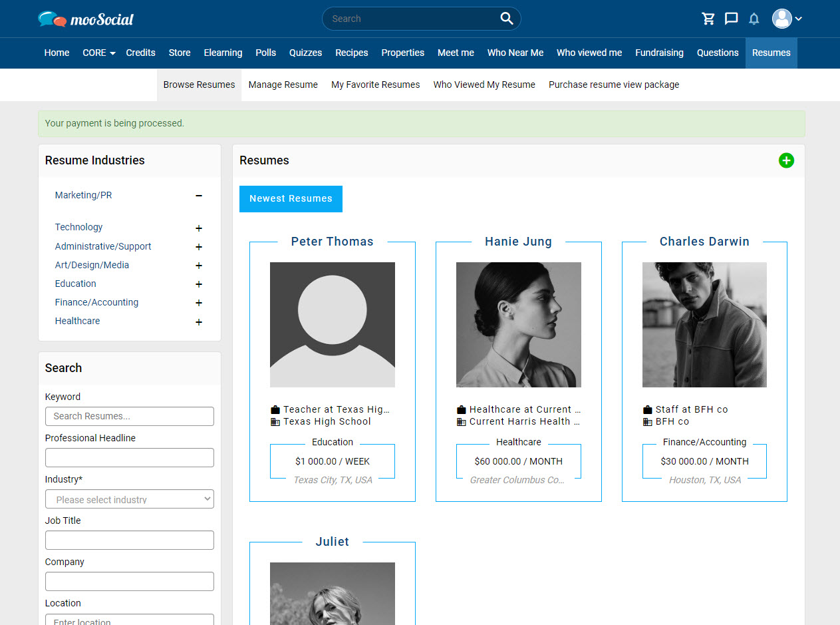Expand the Administrative/Support industry
The image size is (840, 625).
point(198,247)
